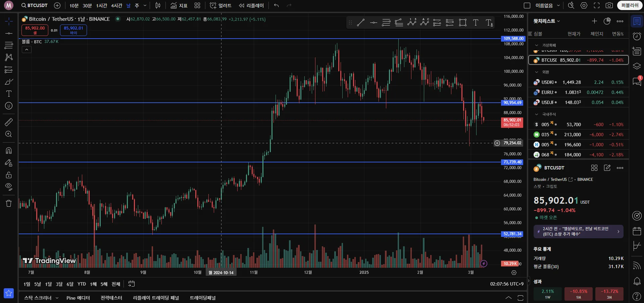Click the red 85,902.00 sell button
Image resolution: width=644 pixels, height=303 pixels.
[x=35, y=30]
